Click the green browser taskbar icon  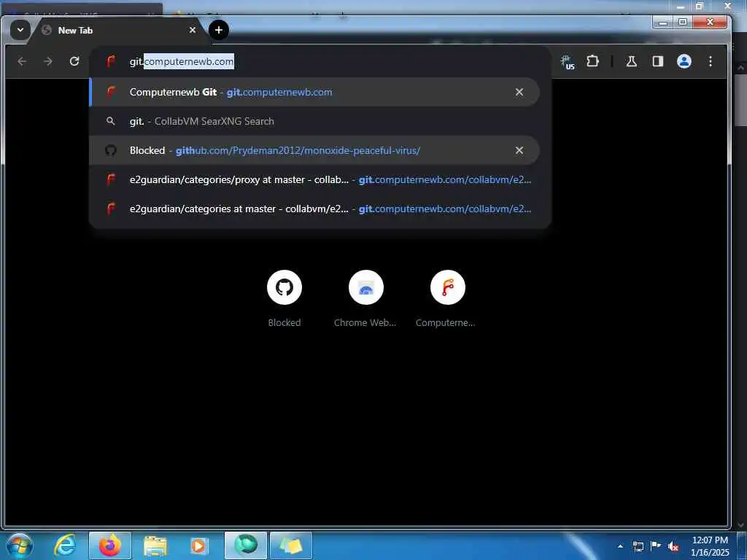246,545
